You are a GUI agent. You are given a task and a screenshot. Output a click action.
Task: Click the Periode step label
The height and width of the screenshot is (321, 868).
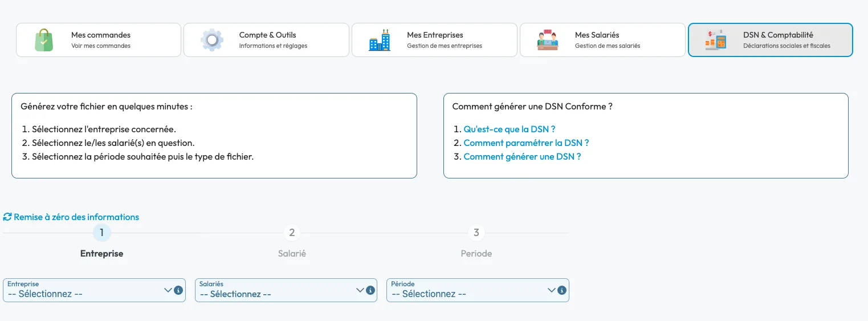click(x=476, y=254)
